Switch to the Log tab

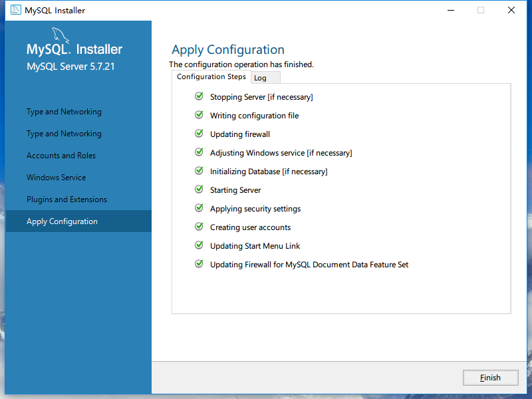click(x=261, y=78)
